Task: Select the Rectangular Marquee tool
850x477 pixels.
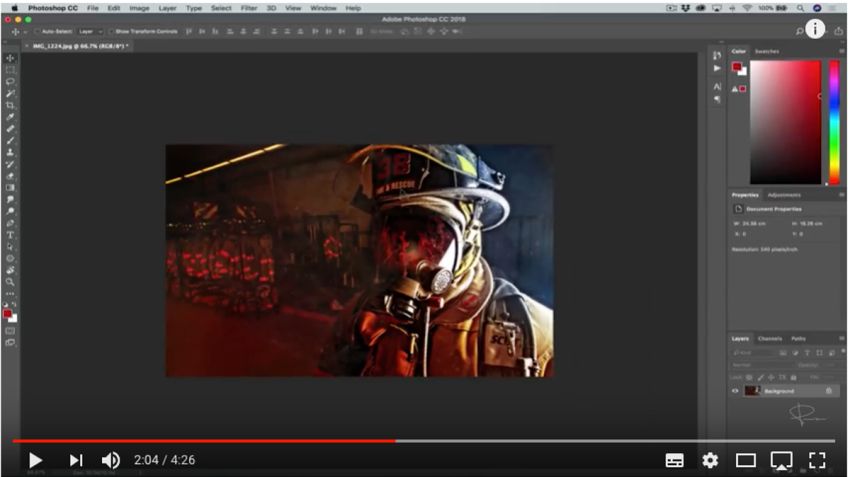Action: pos(10,70)
